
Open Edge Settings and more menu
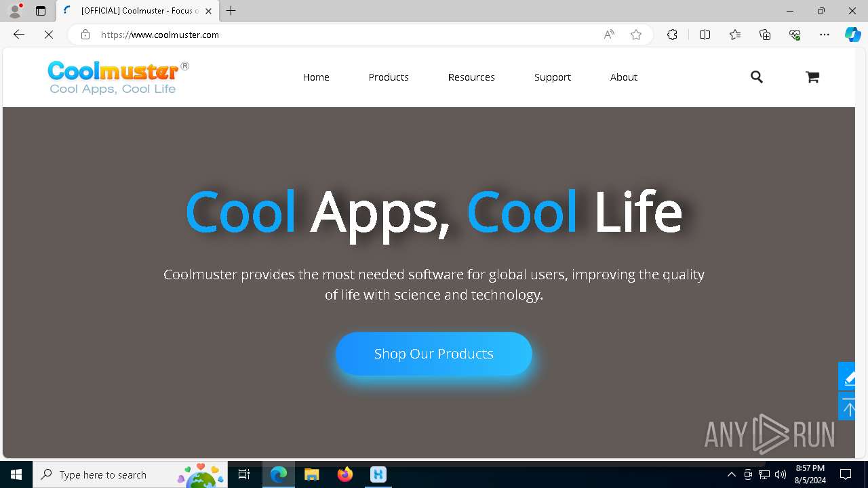(x=825, y=35)
